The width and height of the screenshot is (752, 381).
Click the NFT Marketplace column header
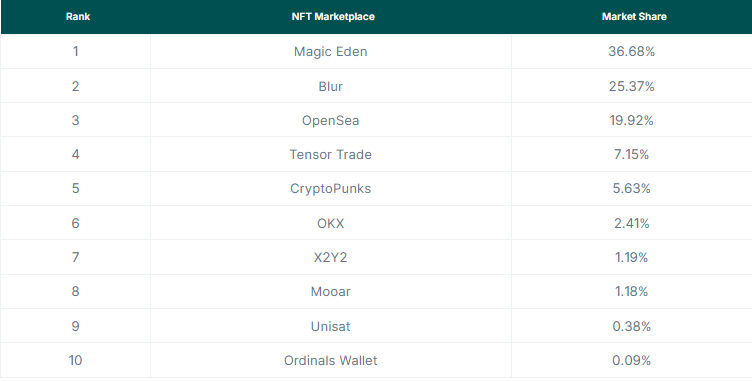coord(333,17)
